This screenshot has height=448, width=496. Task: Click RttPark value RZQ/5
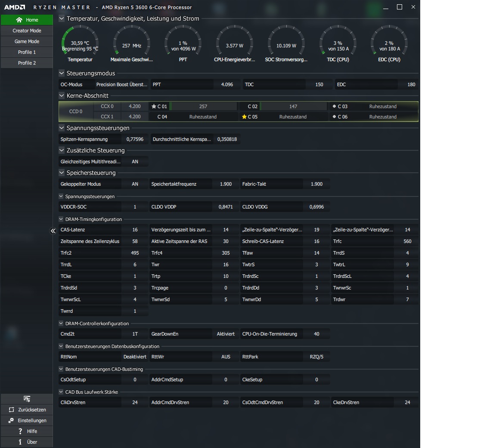point(316,357)
